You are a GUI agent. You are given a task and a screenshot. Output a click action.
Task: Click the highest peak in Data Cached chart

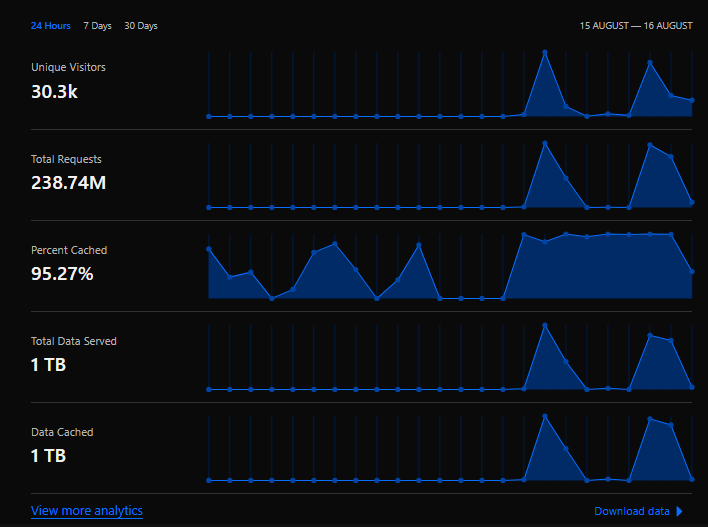click(545, 416)
